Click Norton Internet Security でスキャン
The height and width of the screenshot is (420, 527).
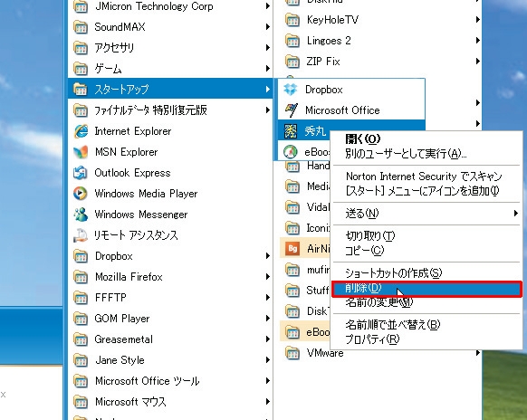pos(424,177)
